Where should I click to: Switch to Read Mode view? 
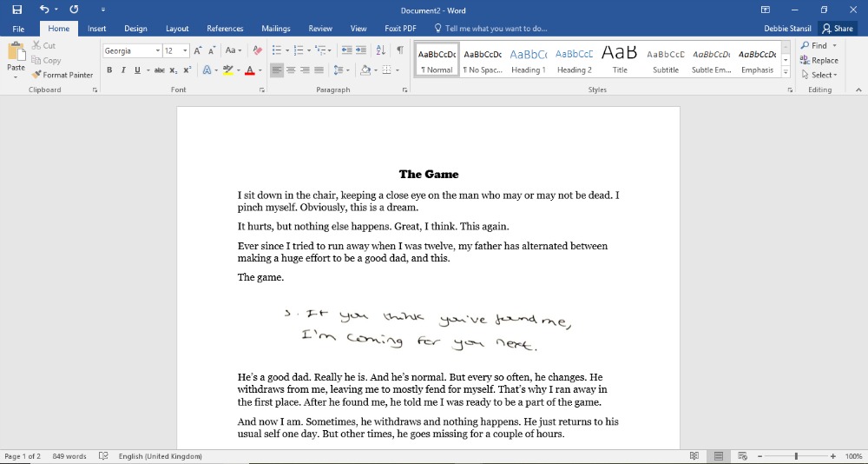point(694,456)
